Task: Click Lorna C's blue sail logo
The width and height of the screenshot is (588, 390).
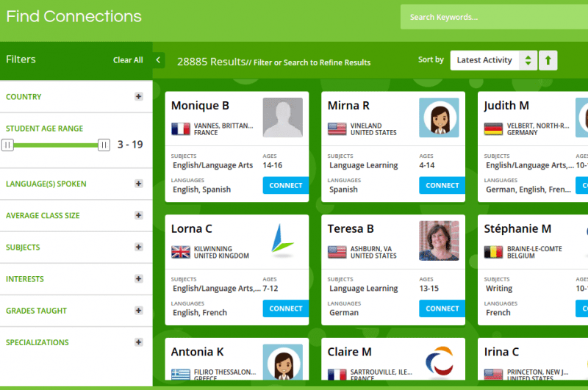Action: click(x=283, y=241)
